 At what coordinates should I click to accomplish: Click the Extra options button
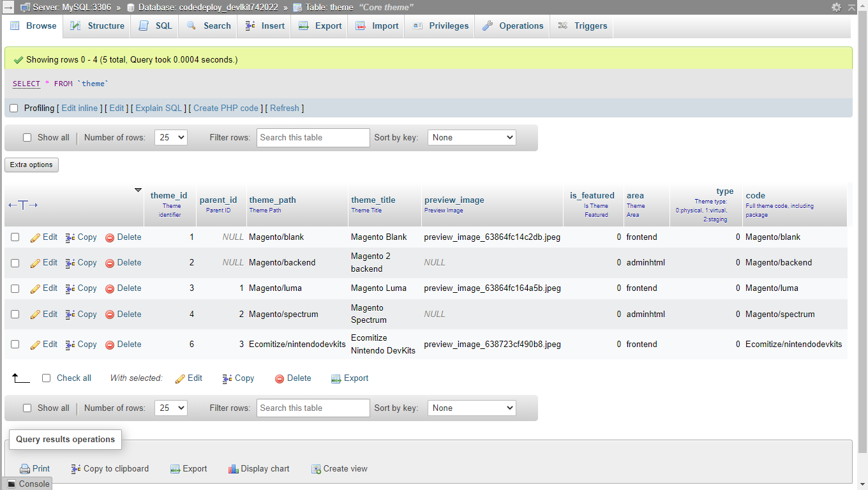31,165
